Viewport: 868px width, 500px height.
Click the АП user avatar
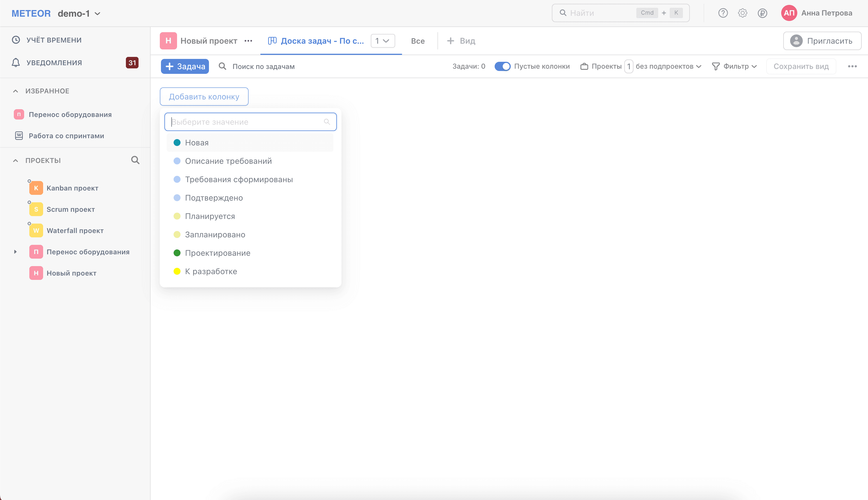pyautogui.click(x=789, y=13)
